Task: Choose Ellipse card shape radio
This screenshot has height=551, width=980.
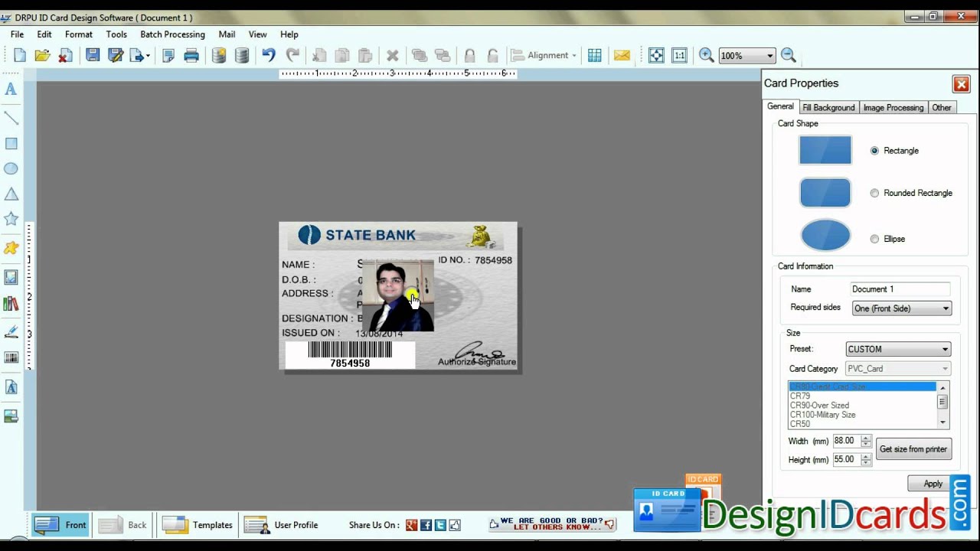Action: coord(874,239)
